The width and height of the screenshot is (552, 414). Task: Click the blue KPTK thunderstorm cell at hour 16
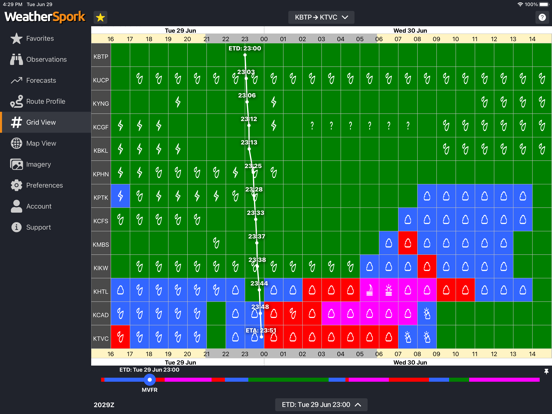[120, 196]
